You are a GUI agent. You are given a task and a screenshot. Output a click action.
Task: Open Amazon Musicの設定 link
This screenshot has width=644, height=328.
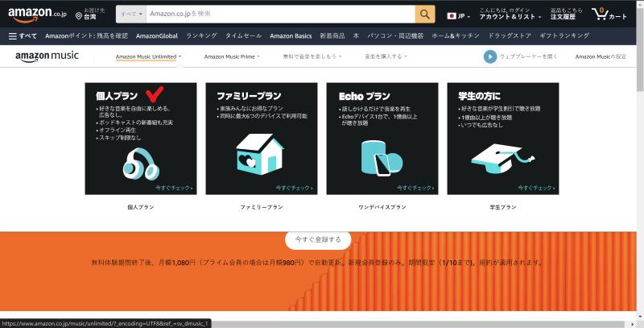click(601, 56)
